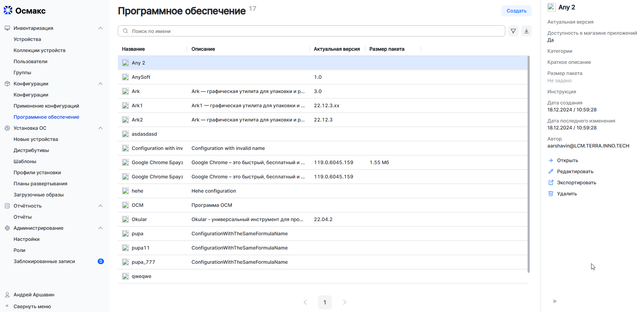Click the Осмакс logo icon
The height and width of the screenshot is (312, 644).
pyautogui.click(x=8, y=10)
